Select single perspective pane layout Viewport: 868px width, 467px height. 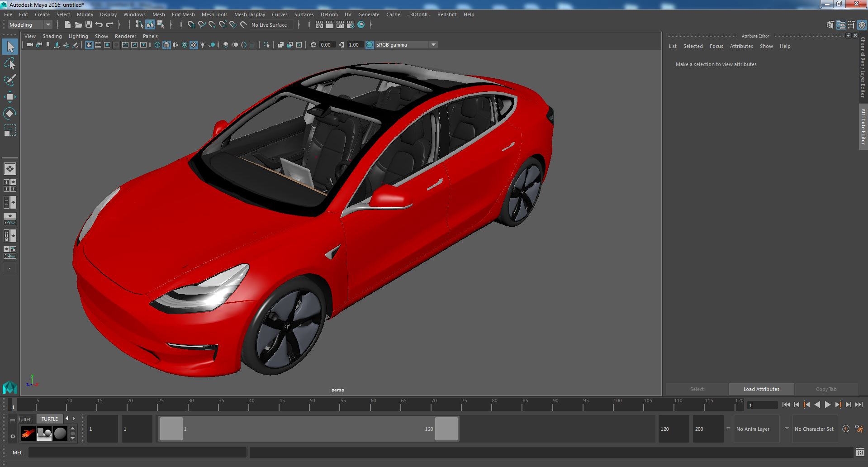(10, 169)
